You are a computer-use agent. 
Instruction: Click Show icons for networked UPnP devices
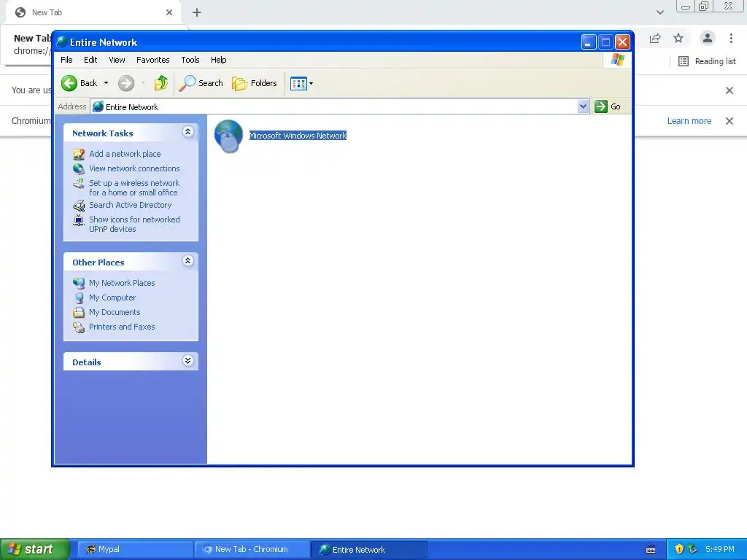click(x=134, y=225)
